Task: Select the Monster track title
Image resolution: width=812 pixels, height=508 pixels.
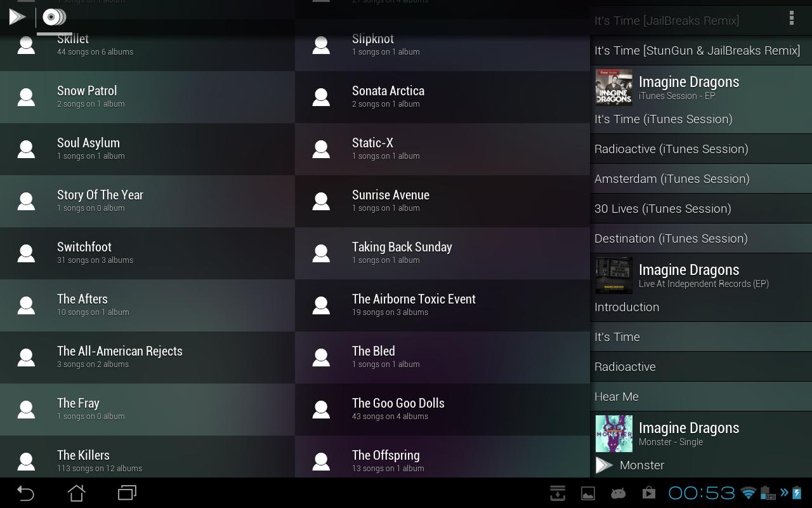Action: tap(642, 465)
